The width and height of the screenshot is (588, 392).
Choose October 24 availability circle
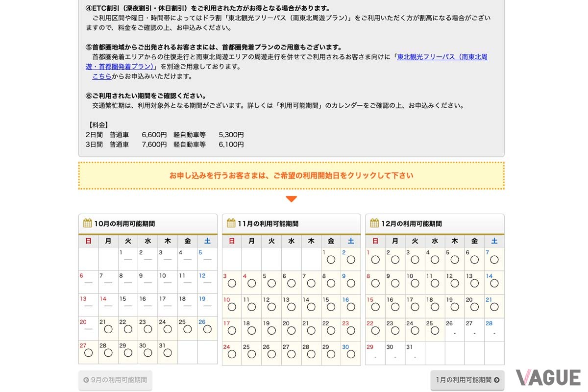168,329
